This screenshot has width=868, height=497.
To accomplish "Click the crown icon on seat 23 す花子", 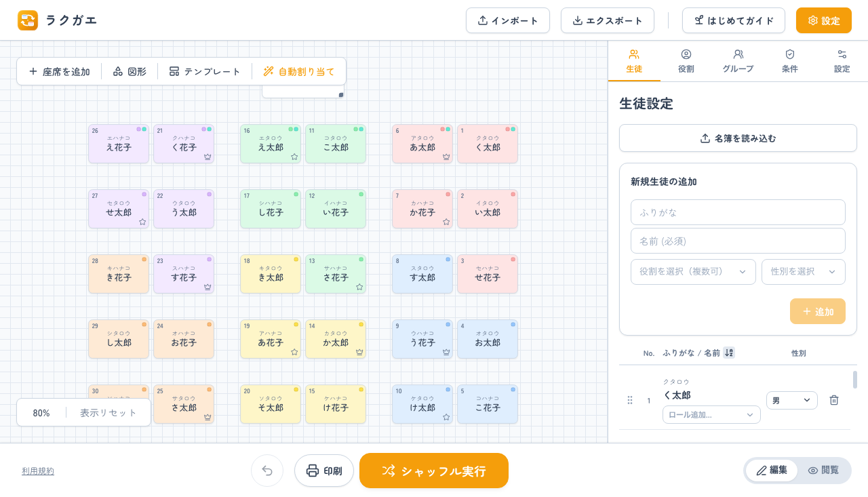I will coord(208,287).
